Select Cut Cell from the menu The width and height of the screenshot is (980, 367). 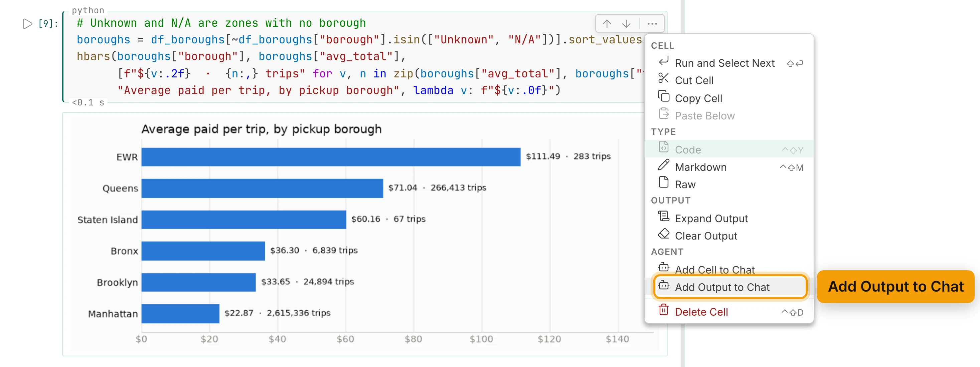click(x=729, y=80)
